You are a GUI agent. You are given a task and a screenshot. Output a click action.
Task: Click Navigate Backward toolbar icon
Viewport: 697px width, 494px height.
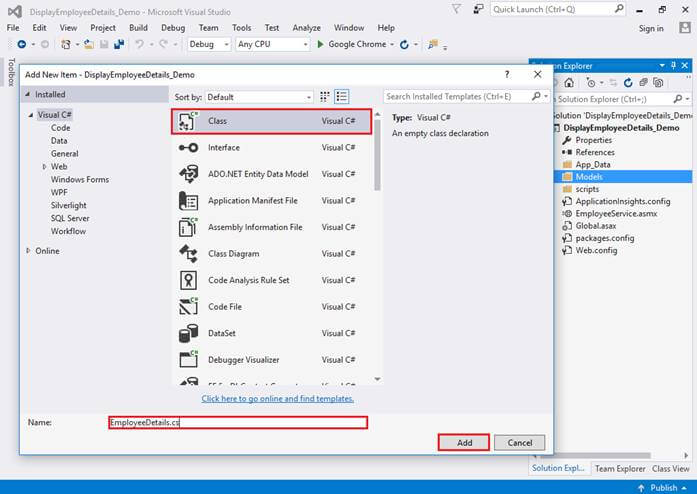point(21,44)
